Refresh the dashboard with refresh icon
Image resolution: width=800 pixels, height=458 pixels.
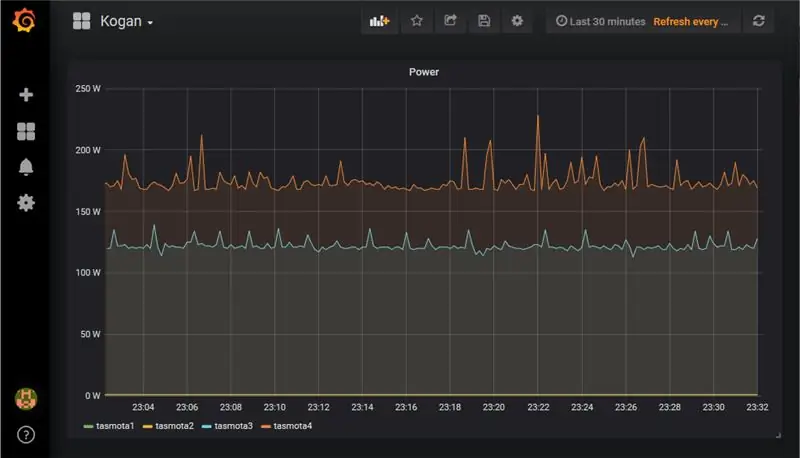[x=759, y=21]
